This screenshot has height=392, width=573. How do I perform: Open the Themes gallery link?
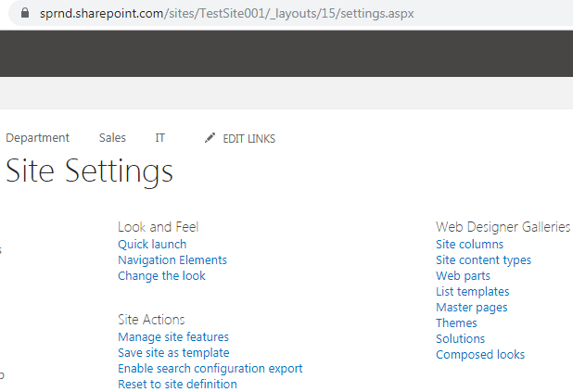tap(456, 322)
